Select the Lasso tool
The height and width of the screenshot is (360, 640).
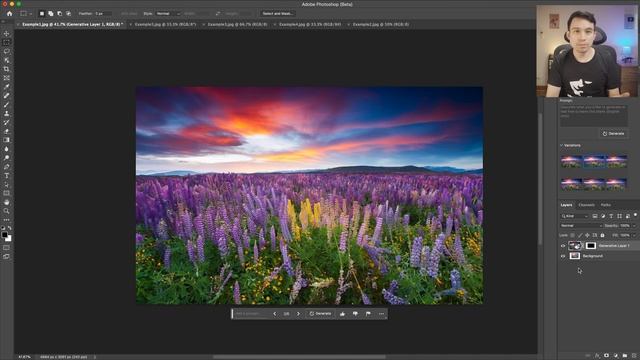7,51
